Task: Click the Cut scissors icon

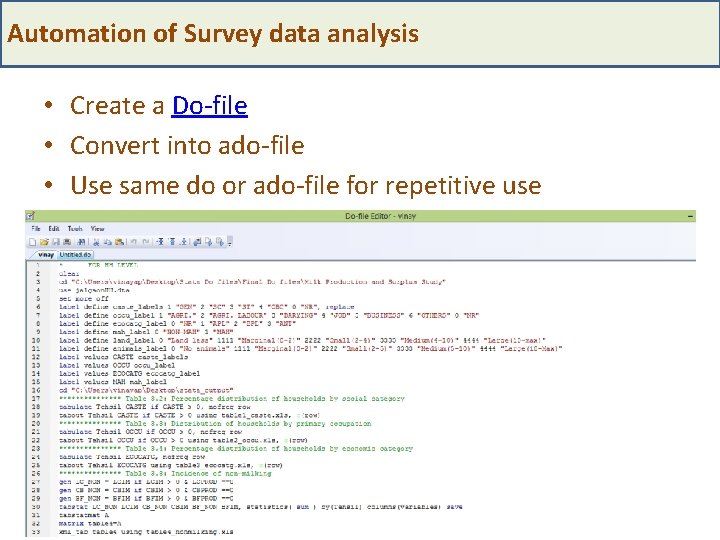Action: coord(96,242)
